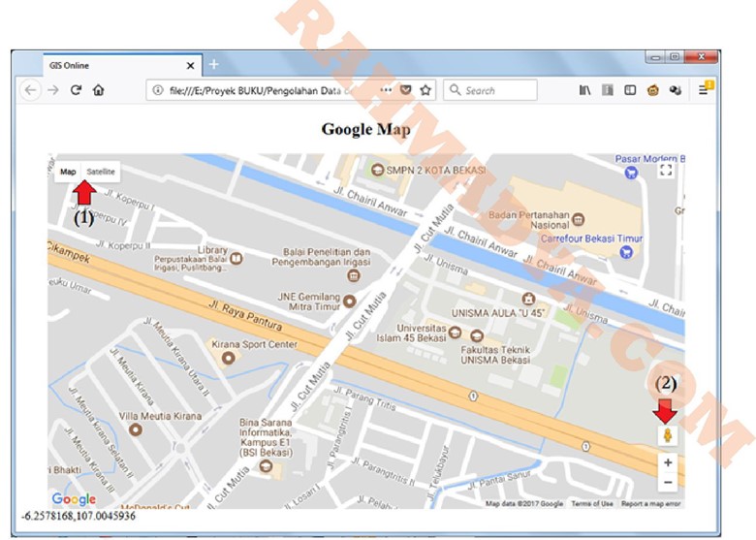Open the Firefox hamburger menu

[705, 90]
